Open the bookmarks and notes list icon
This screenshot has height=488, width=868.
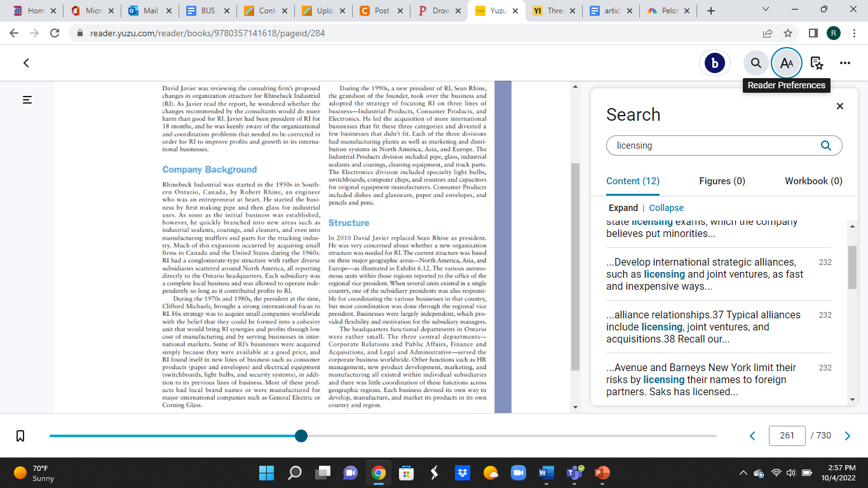(x=817, y=63)
